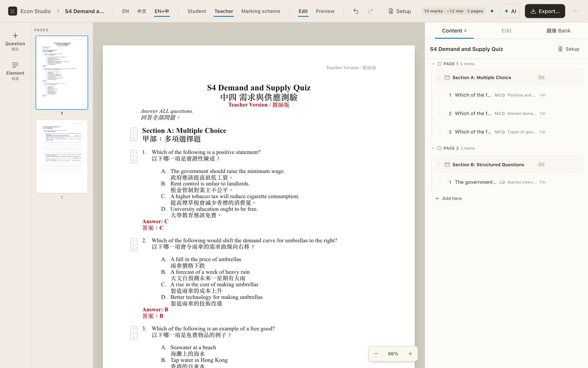Redo the last undone action
Viewport: 588px width, 368px height.
pos(370,11)
